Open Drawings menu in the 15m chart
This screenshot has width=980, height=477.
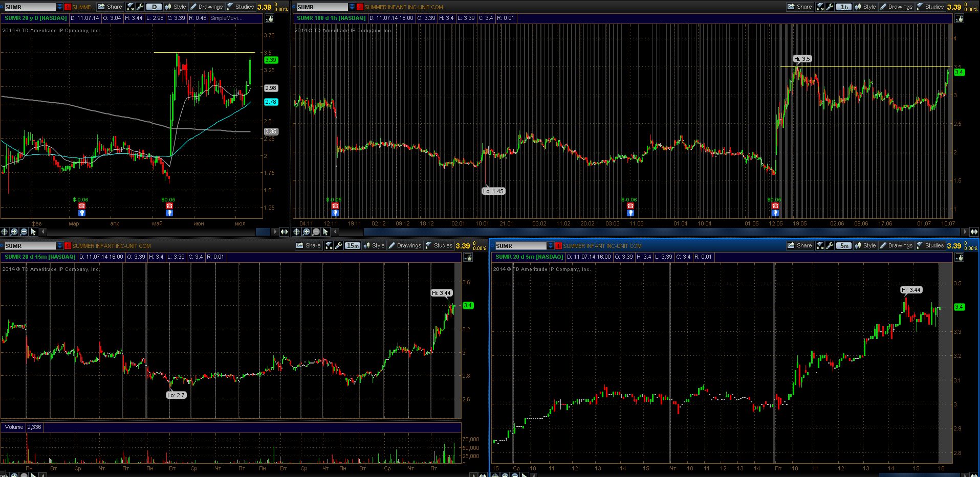pyautogui.click(x=405, y=245)
